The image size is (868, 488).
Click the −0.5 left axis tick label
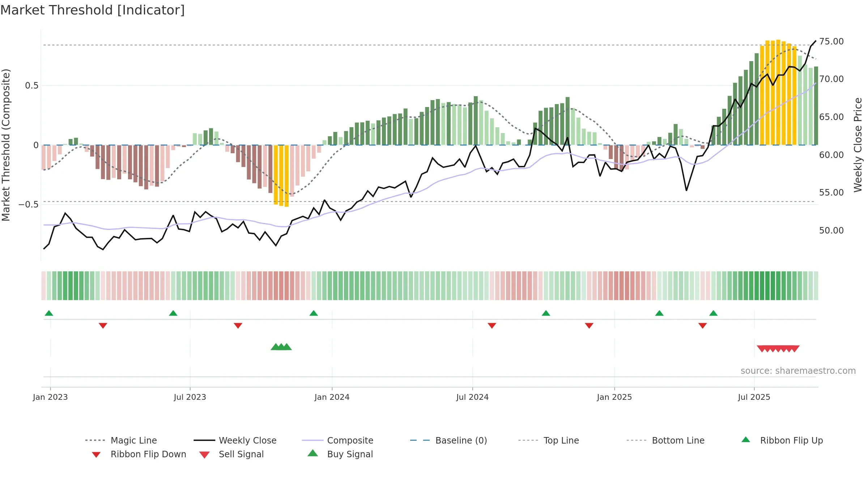pyautogui.click(x=28, y=205)
